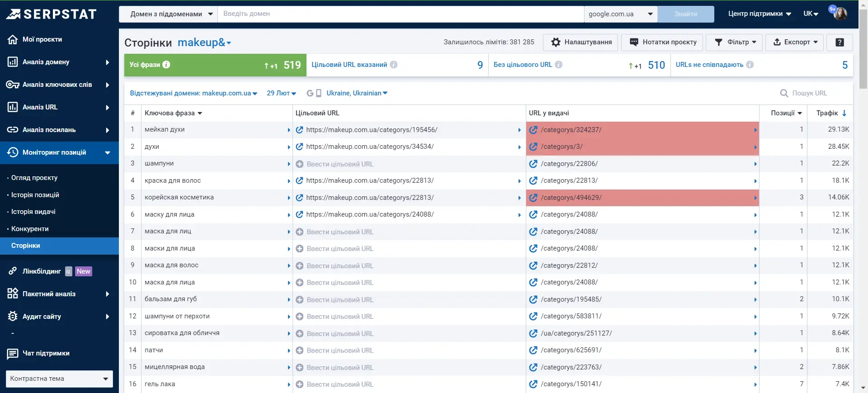This screenshot has height=393, width=868.
Task: Click the mobile device icon
Action: click(318, 93)
